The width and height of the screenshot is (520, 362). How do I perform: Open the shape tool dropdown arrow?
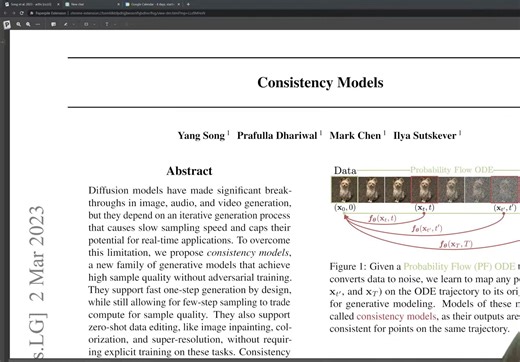(94, 24)
